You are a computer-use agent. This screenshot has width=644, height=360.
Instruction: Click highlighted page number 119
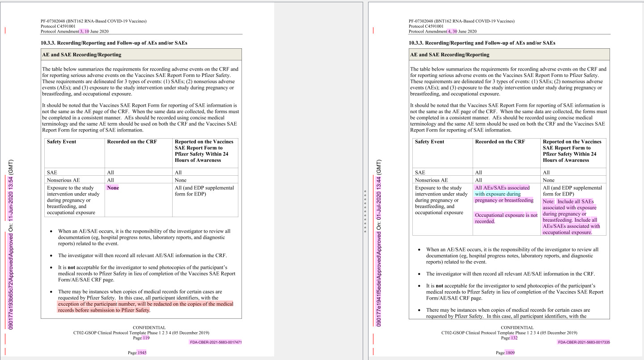146,338
